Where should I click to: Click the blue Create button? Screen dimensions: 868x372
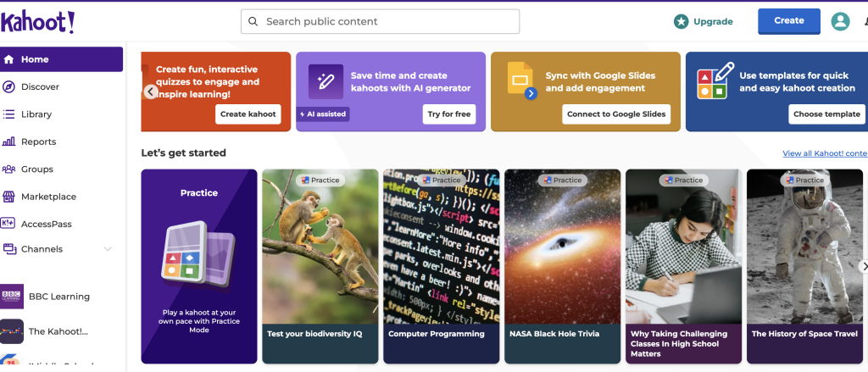(788, 21)
